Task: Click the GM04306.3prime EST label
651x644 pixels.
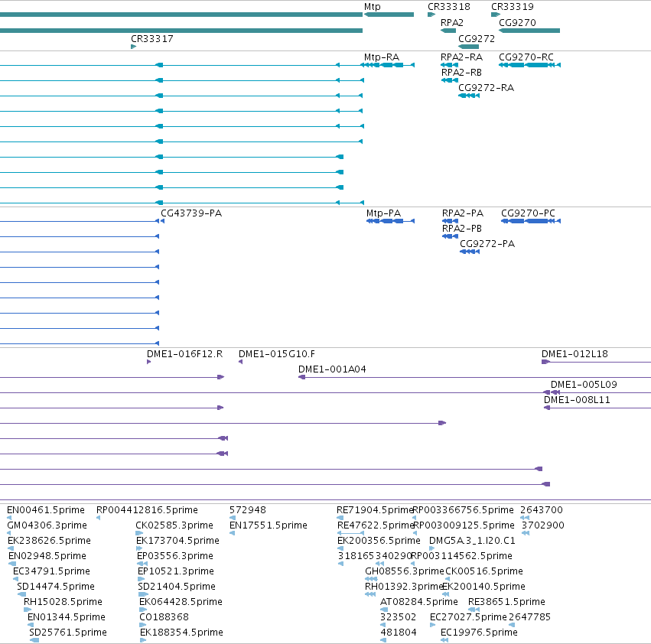Action: [x=47, y=525]
